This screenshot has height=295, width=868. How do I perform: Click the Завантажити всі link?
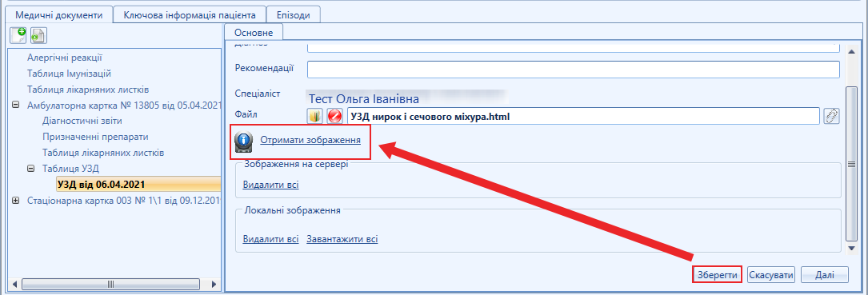342,239
